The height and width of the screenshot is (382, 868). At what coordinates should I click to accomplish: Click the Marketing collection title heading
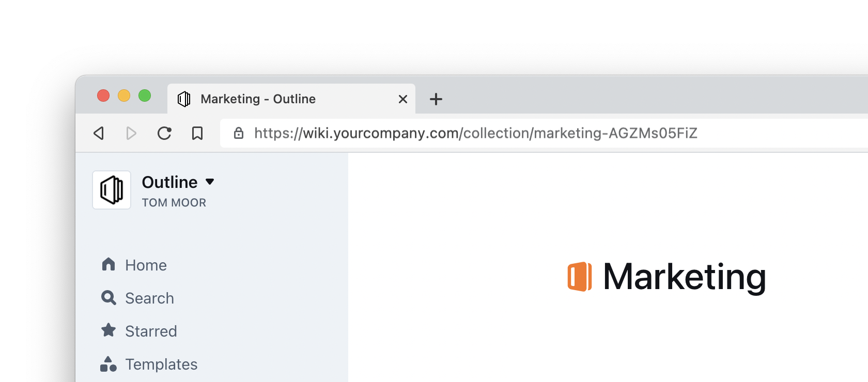[x=684, y=277]
